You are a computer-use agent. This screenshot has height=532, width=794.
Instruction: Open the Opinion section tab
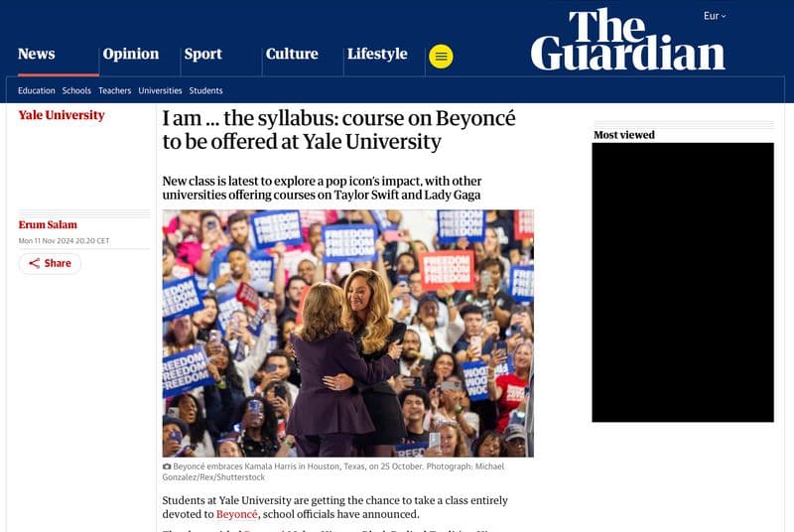tap(131, 54)
